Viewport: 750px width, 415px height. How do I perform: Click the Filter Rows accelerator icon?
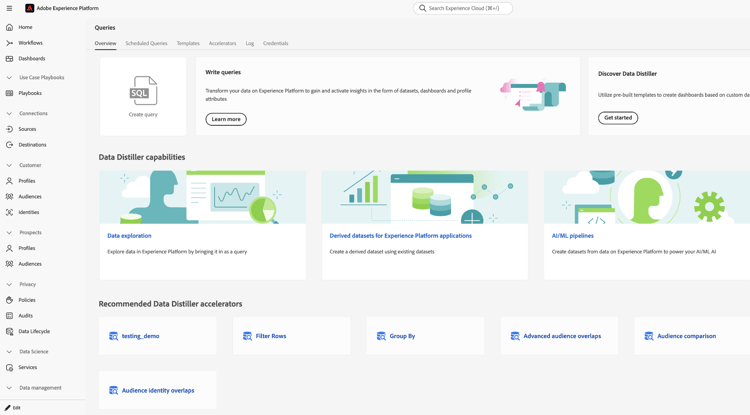[x=247, y=336]
